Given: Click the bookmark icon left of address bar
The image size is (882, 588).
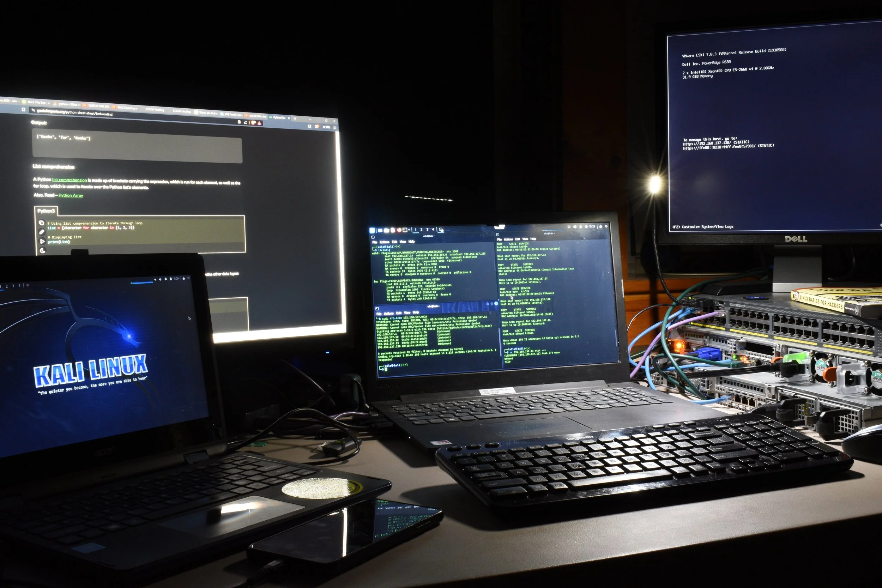Looking at the screenshot, I should [23, 109].
